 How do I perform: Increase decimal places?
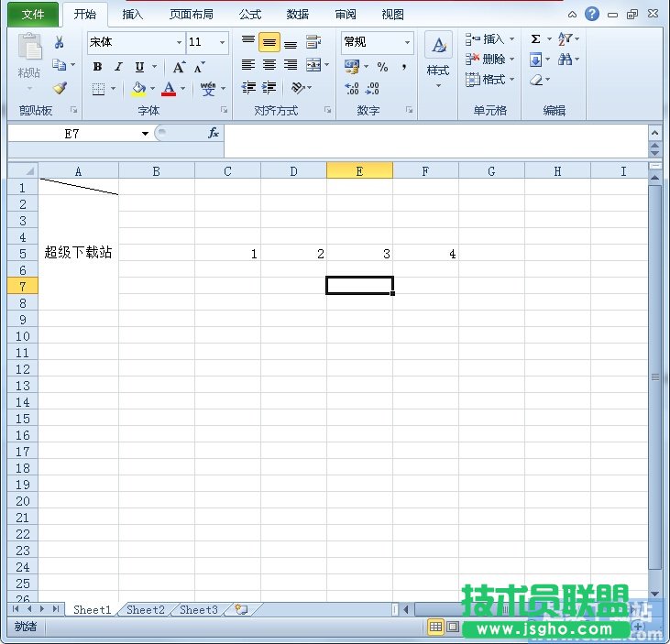coord(352,88)
